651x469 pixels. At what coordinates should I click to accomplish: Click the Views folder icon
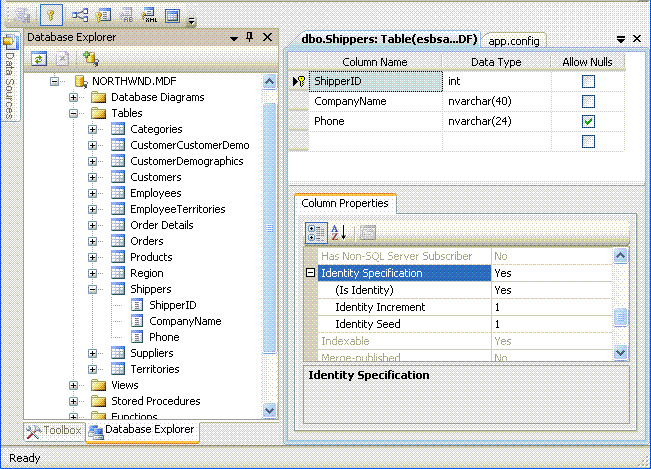click(x=98, y=385)
